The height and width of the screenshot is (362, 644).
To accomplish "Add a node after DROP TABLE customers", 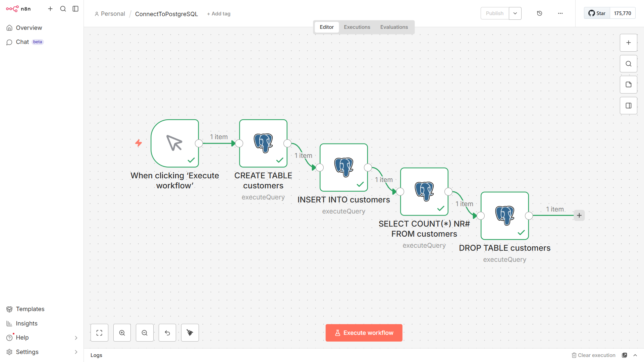I will 579,216.
